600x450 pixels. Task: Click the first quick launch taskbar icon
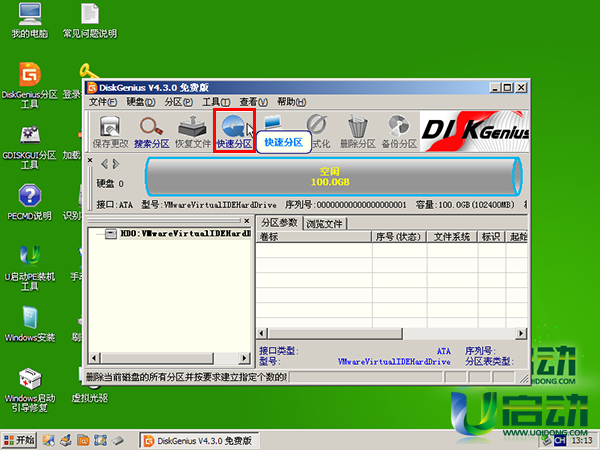48,440
